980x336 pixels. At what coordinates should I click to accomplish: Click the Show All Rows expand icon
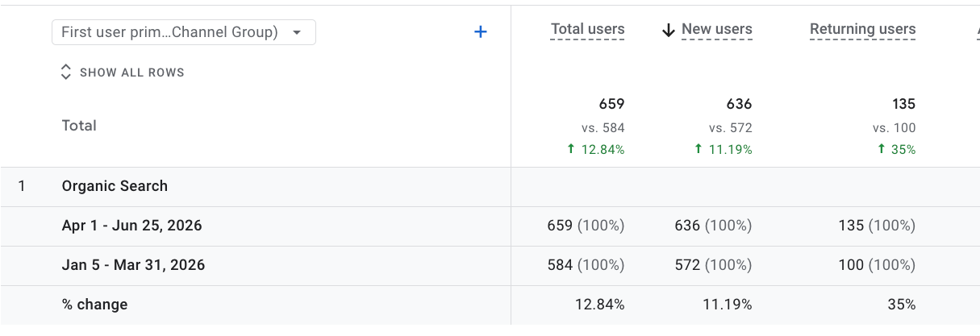66,73
